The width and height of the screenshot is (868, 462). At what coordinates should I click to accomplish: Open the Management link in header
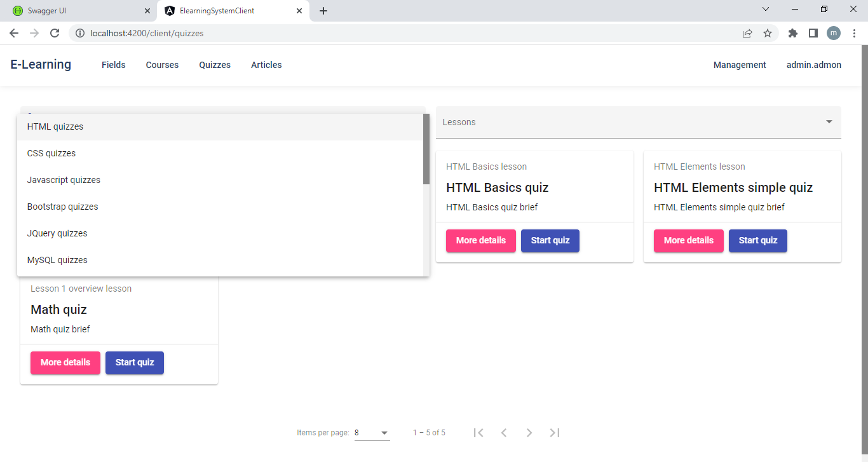point(740,65)
